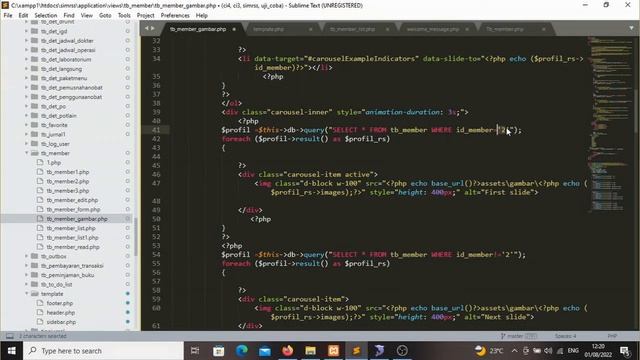
Task: Open the Project menu
Action: (x=146, y=16)
